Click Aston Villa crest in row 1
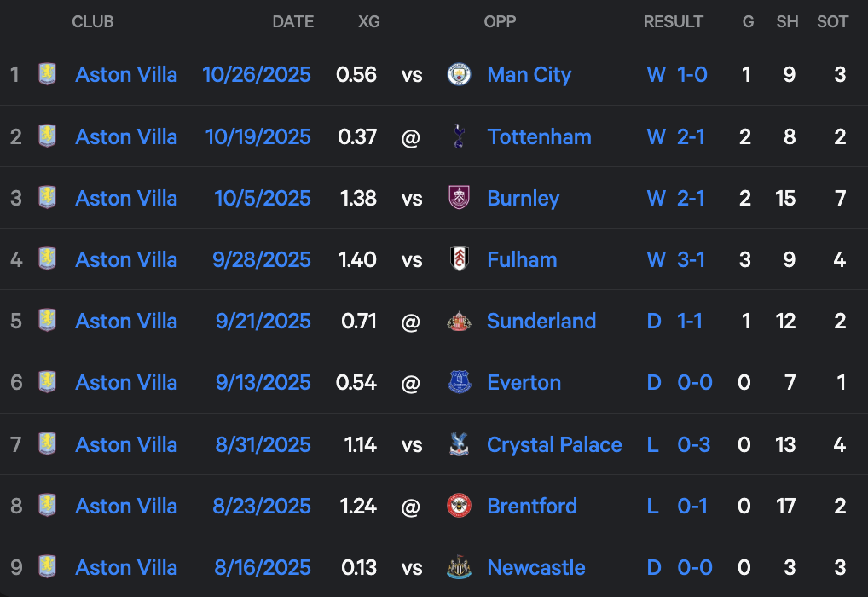The image size is (868, 597). tap(47, 75)
